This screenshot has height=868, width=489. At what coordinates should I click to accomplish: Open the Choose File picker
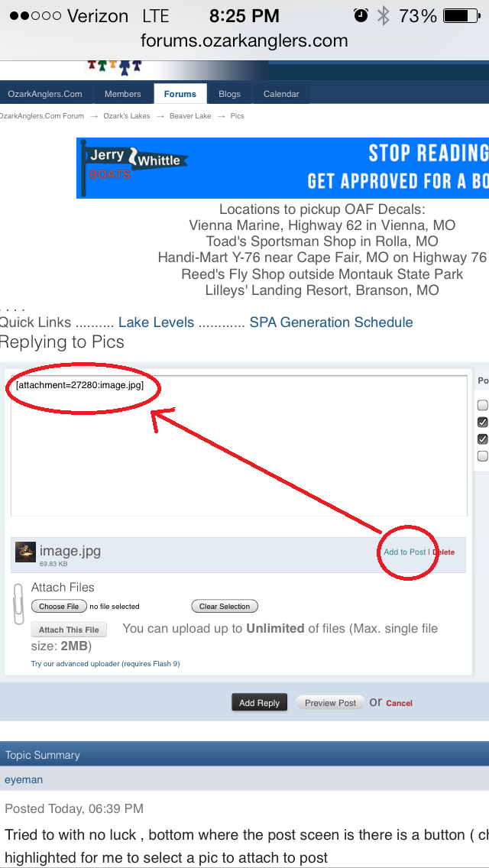(59, 606)
